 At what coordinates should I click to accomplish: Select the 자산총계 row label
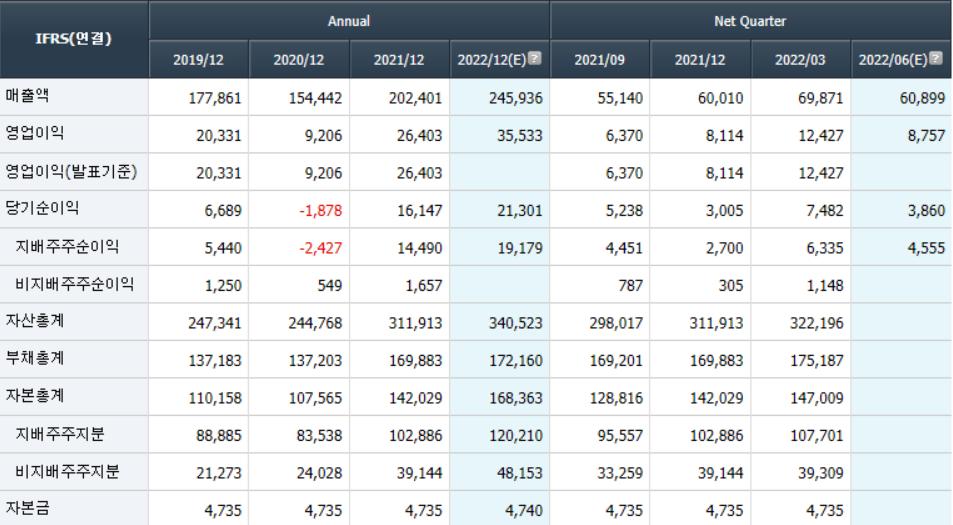coord(35,321)
